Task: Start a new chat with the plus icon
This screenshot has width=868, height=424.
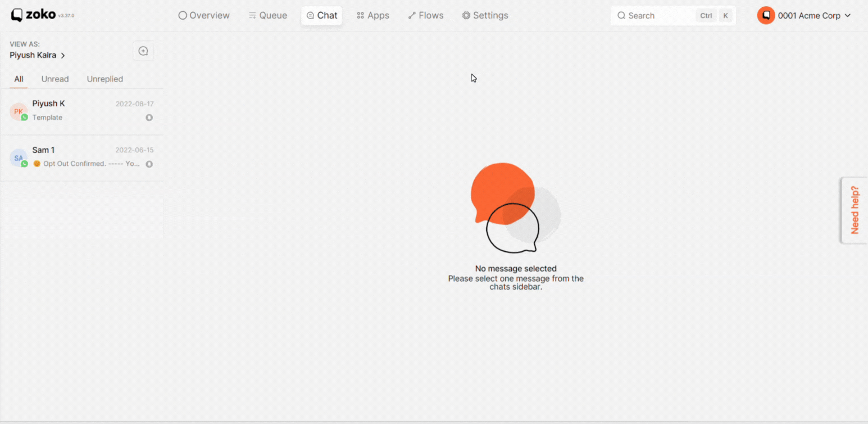Action: (143, 51)
